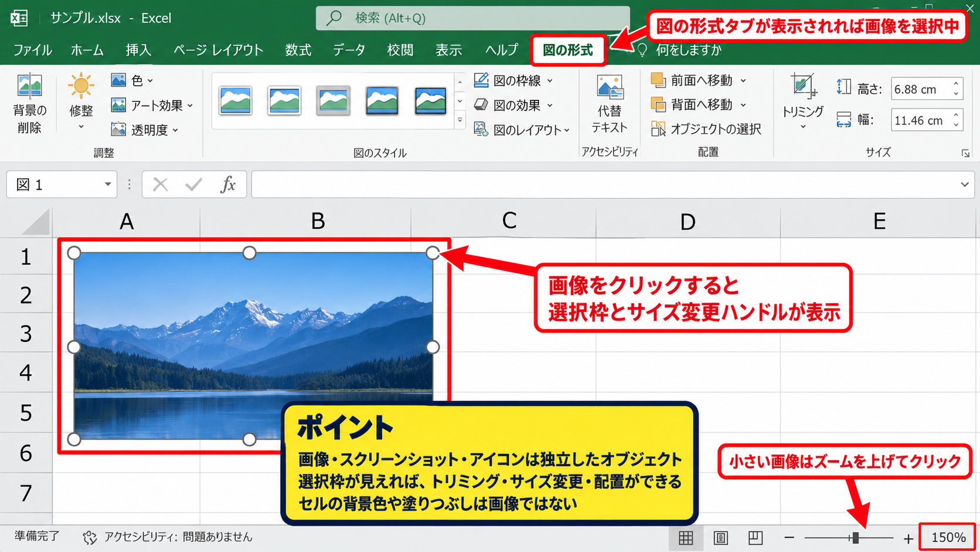Switch to the 挿入 tab

(x=138, y=50)
